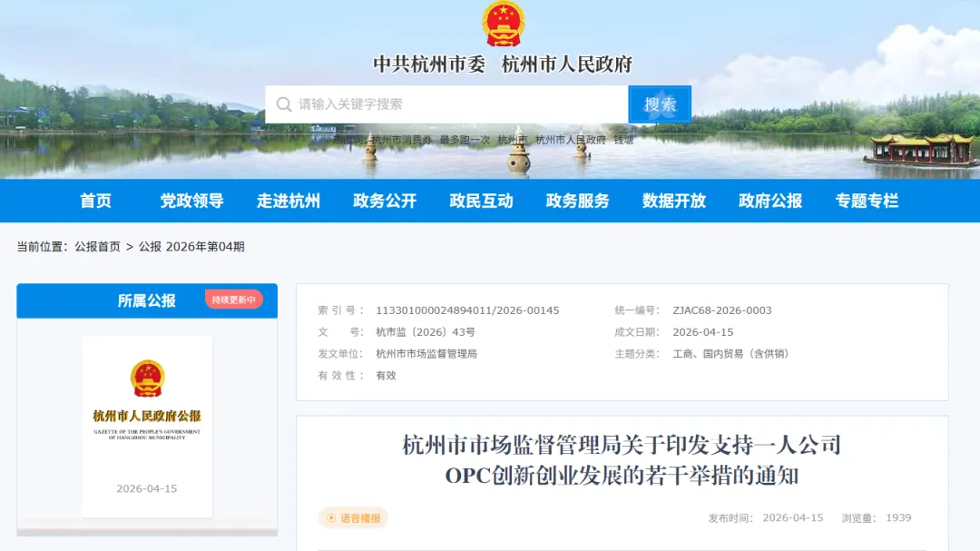Focus the keyword search input field

click(x=446, y=104)
